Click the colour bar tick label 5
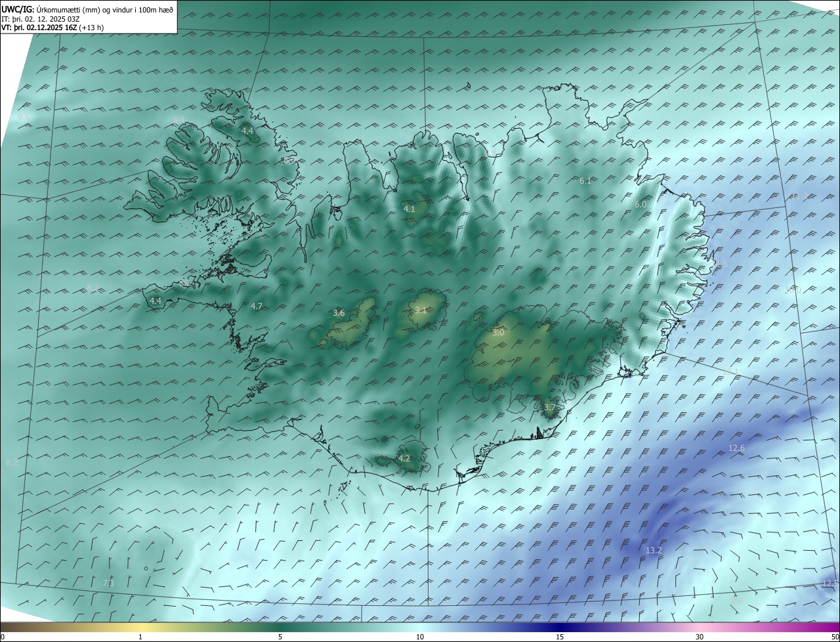Screen dimensions: 840x642 pos(280,637)
